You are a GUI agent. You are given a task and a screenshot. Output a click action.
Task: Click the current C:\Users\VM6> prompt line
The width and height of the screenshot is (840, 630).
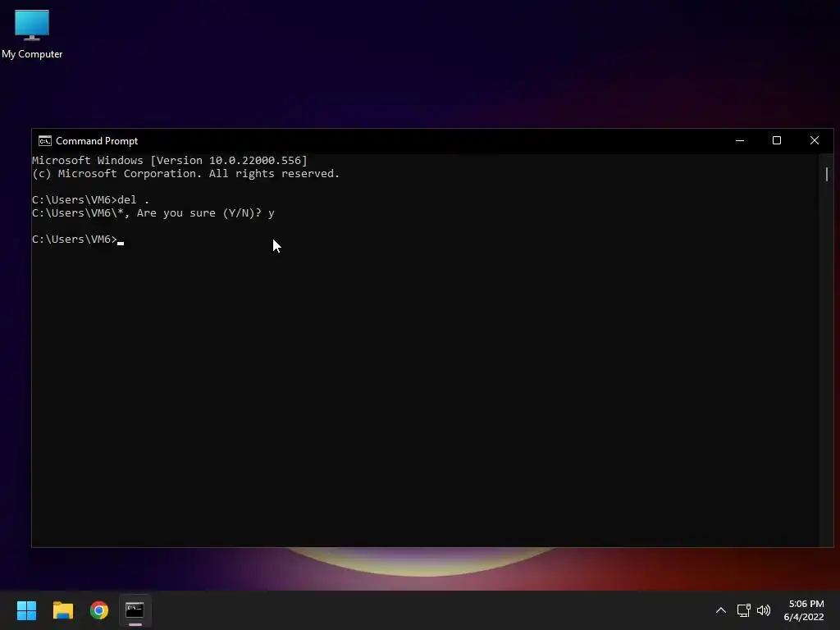tap(78, 240)
